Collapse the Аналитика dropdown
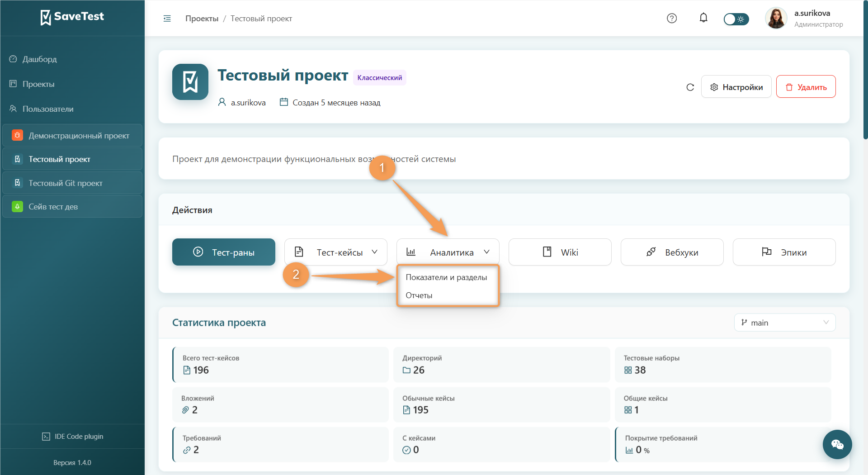The image size is (868, 475). click(x=448, y=252)
